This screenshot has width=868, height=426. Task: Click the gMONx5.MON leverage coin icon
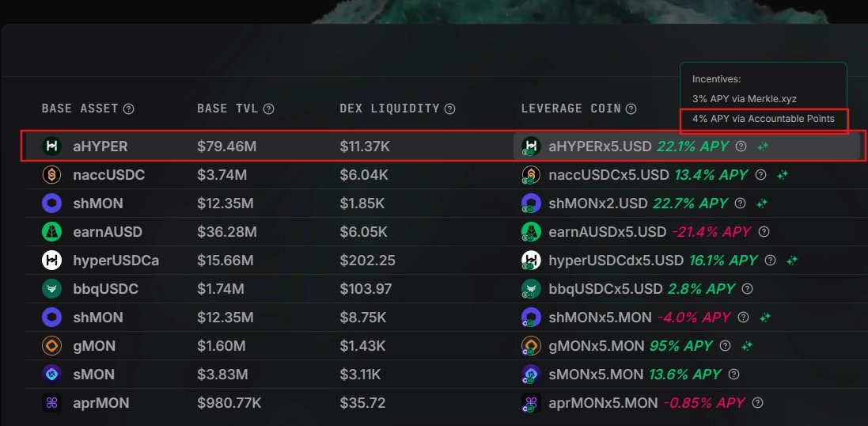click(531, 346)
